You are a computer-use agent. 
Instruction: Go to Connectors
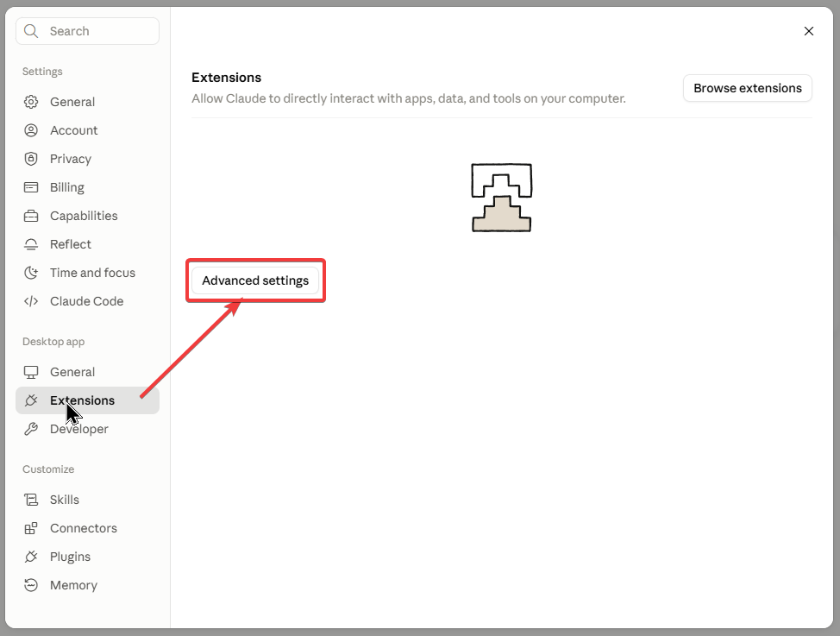(x=87, y=528)
